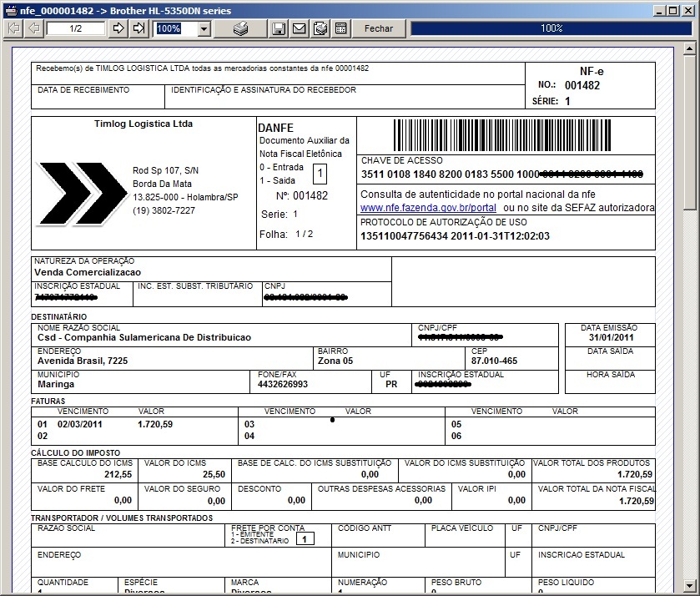Screen dimensions: 700x596
Task: Click the DANFE title text
Action: click(275, 128)
